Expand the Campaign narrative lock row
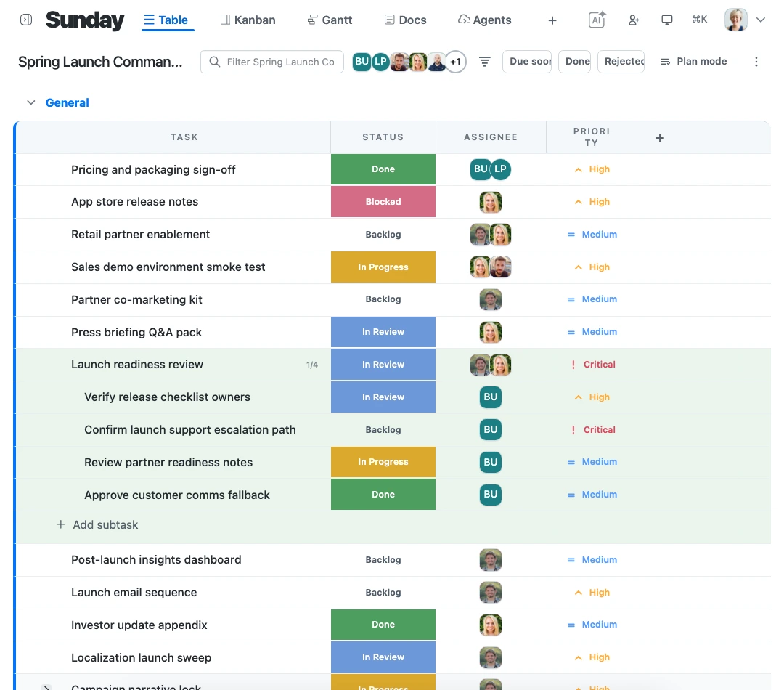 click(46, 687)
